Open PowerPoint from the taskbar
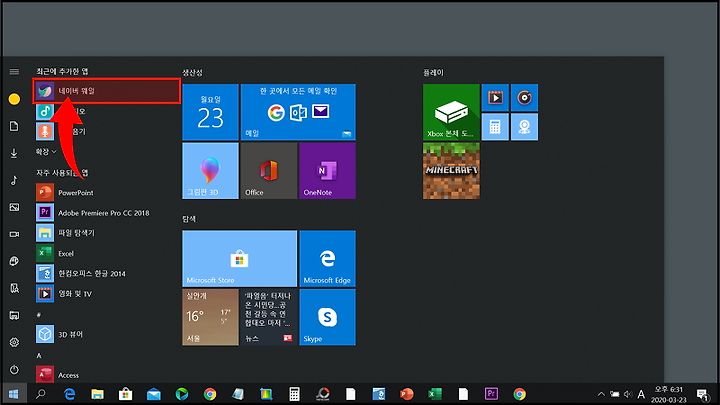720x405 pixels. pyautogui.click(x=407, y=394)
